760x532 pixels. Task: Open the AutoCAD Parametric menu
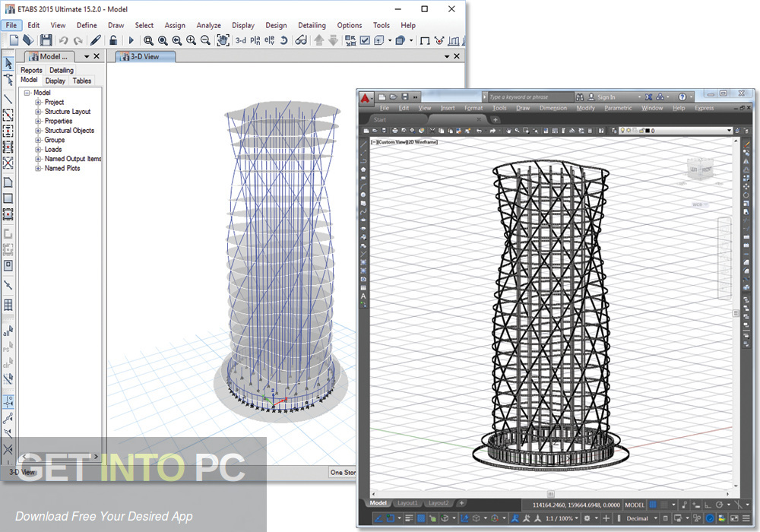click(x=618, y=108)
